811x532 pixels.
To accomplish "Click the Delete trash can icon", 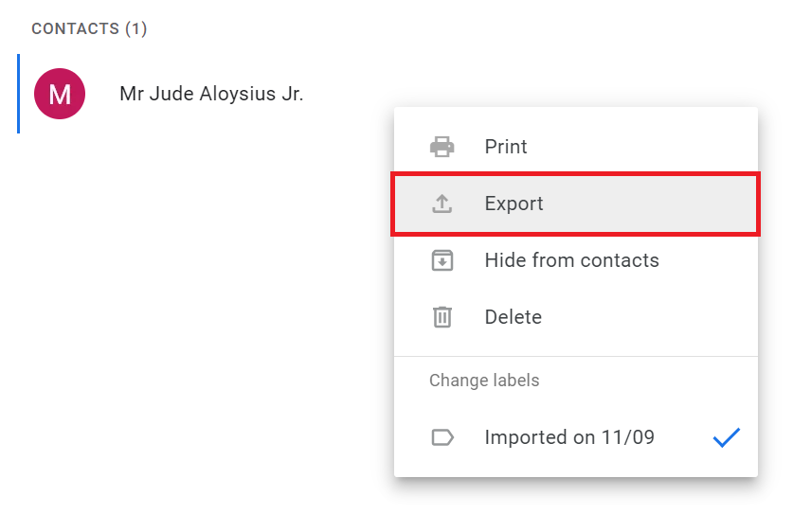I will [x=442, y=317].
